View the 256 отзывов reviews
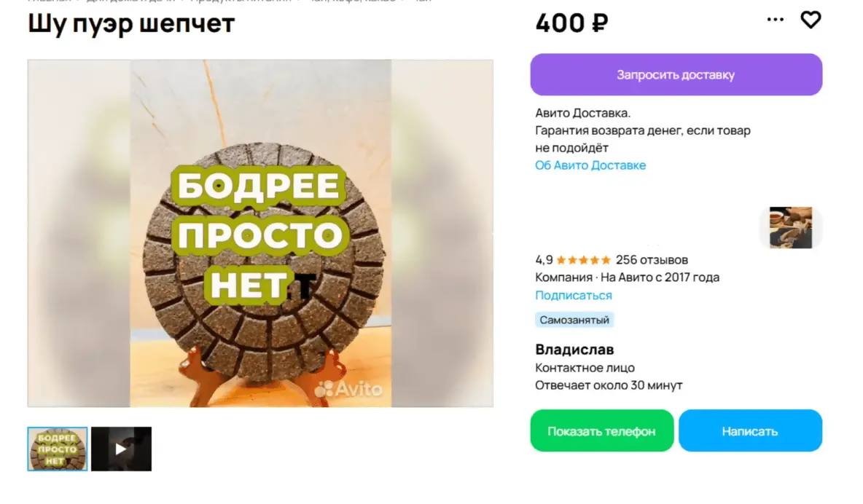The image size is (863, 504). [652, 260]
